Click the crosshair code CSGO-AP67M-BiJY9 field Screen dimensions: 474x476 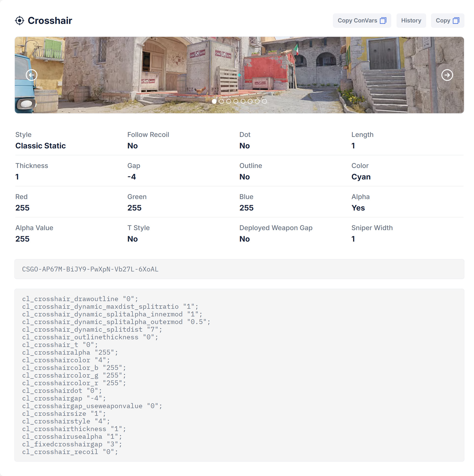[239, 269]
